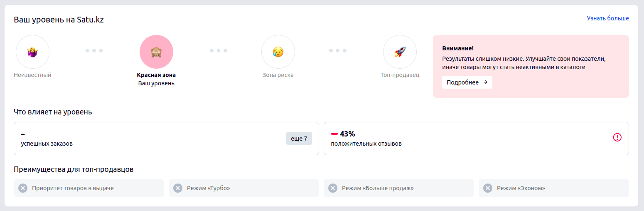
Task: Open the успешных заказов card
Action: (x=166, y=139)
